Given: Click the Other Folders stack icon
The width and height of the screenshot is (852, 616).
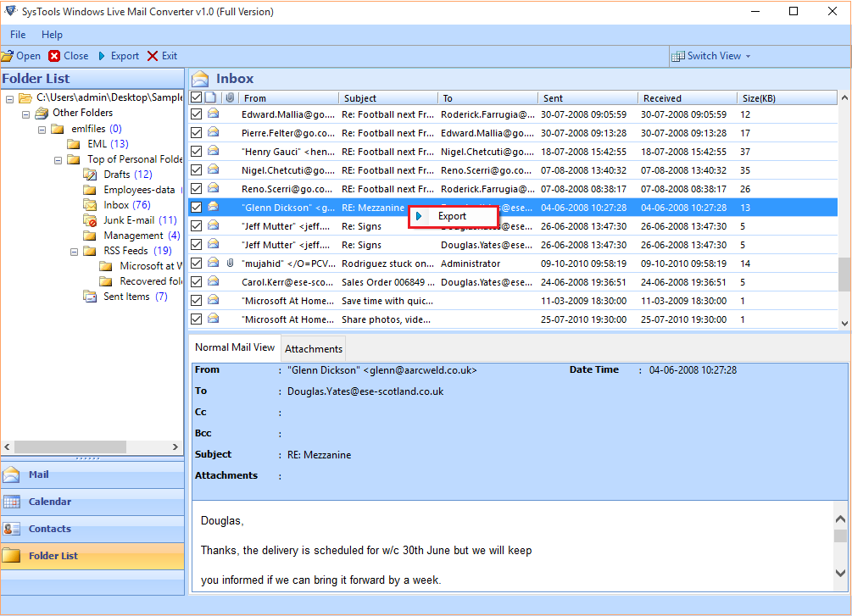Looking at the screenshot, I should pos(42,113).
